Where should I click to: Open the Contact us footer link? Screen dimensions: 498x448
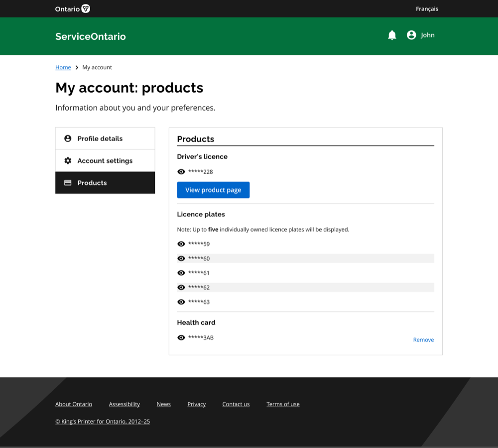pyautogui.click(x=236, y=404)
